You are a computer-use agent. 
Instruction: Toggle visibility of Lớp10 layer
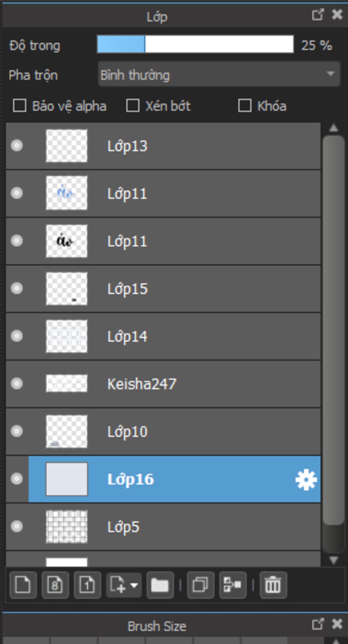(x=17, y=431)
